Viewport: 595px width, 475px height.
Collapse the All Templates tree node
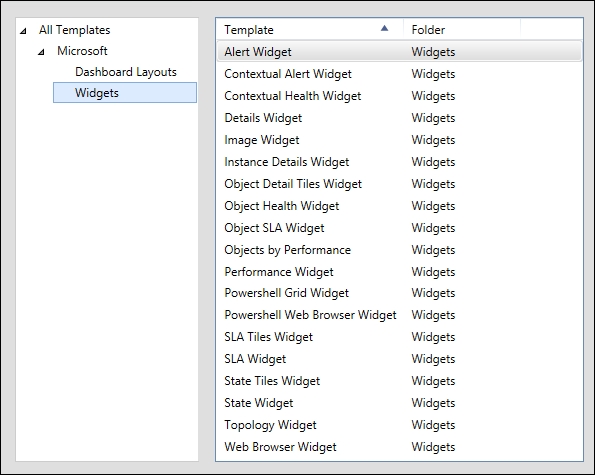pos(24,31)
